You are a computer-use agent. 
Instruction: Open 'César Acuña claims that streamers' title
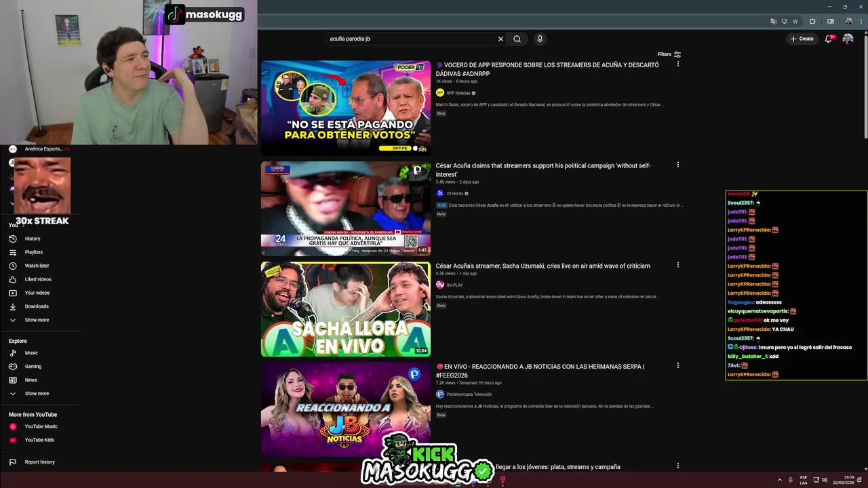(x=543, y=169)
